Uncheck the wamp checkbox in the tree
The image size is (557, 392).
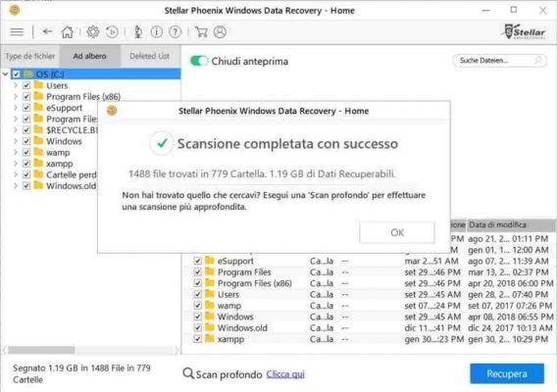click(x=26, y=152)
